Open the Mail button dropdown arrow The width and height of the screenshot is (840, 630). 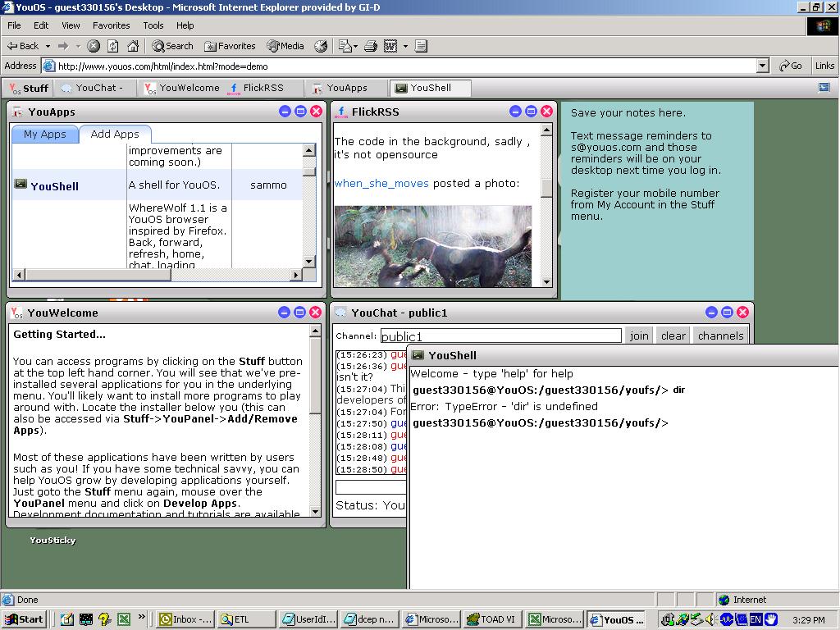(356, 46)
